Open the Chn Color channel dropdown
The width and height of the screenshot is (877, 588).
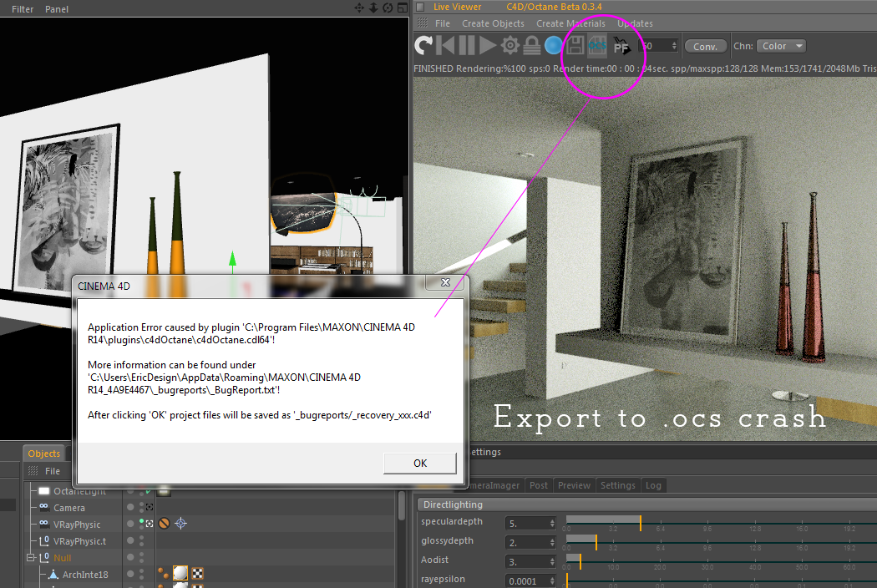click(781, 46)
